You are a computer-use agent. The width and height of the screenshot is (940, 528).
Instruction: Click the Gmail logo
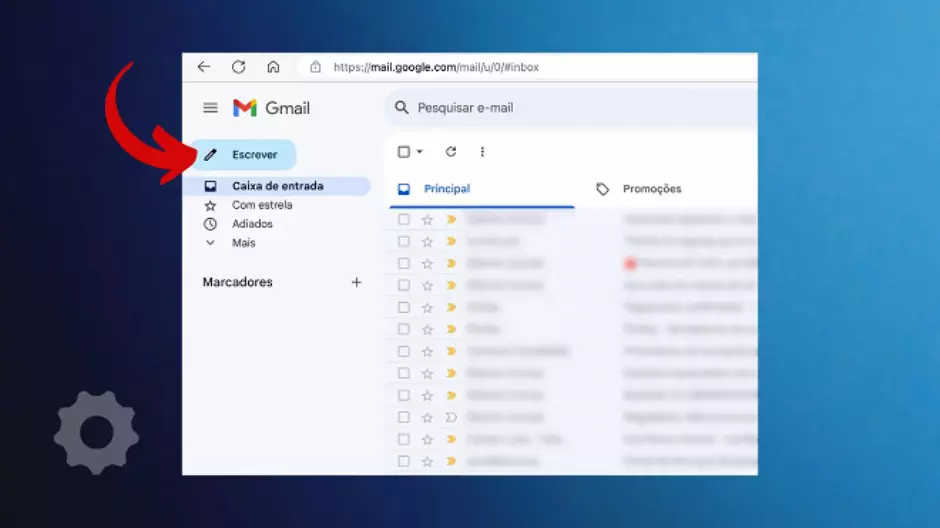[x=271, y=108]
